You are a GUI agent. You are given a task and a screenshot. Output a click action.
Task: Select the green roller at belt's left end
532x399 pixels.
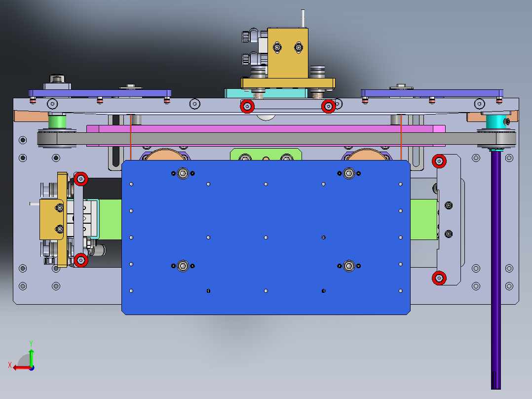57,122
